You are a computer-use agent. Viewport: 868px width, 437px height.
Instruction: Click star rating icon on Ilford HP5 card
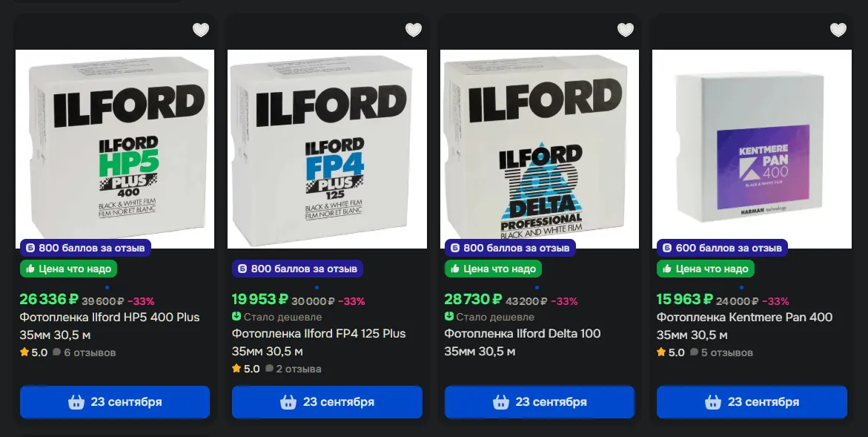click(24, 352)
